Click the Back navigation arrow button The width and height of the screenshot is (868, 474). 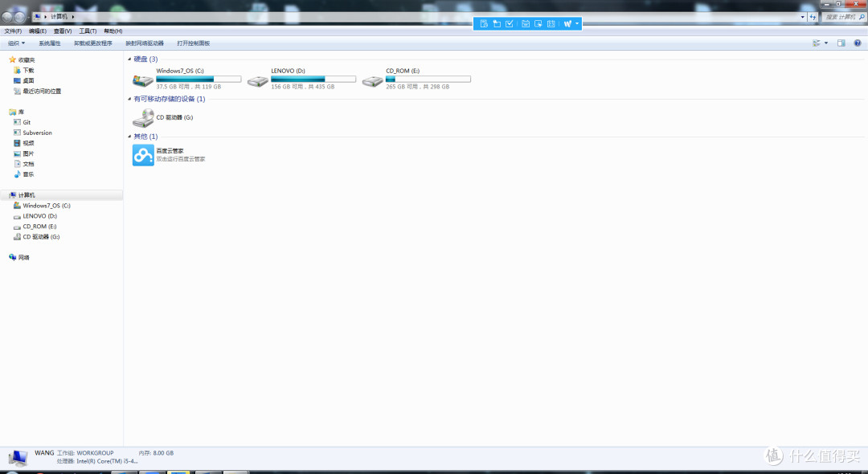(x=7, y=17)
